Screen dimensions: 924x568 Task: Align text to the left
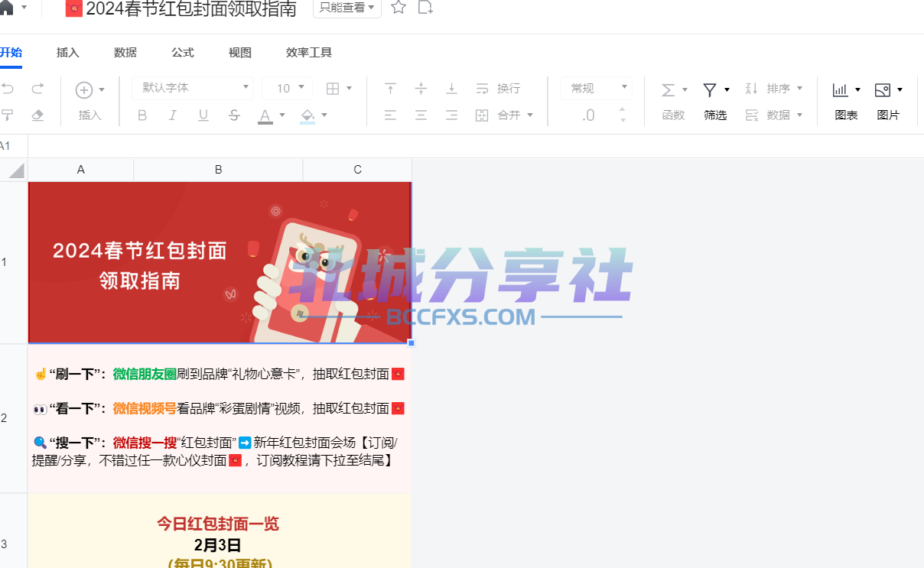[390, 115]
